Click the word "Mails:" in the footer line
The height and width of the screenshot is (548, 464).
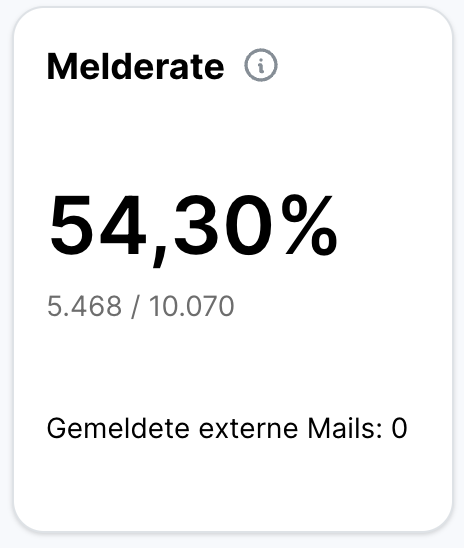pos(345,428)
